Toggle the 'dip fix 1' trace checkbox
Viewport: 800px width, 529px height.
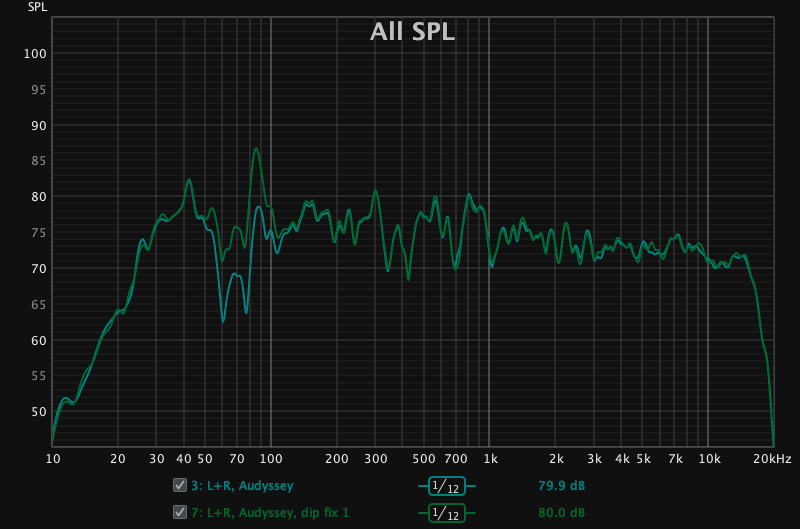[179, 513]
